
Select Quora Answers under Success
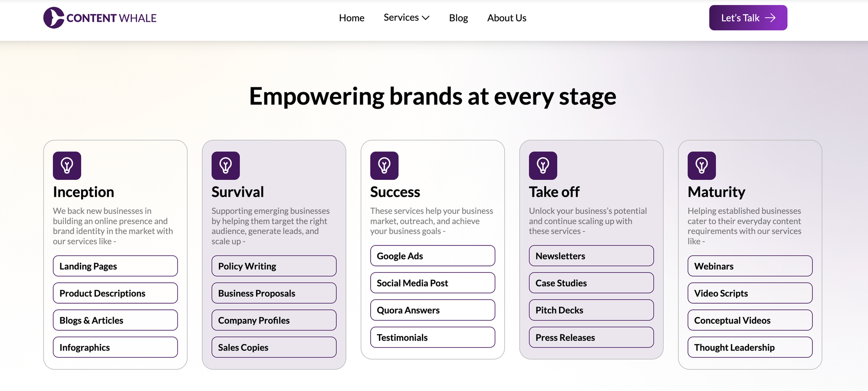(433, 310)
